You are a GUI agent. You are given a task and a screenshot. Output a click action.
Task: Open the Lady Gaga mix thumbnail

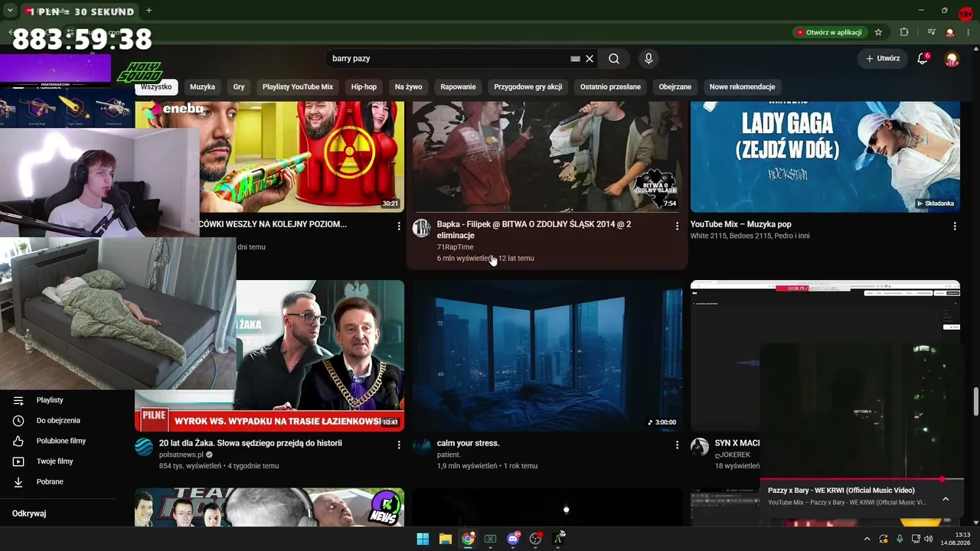click(x=825, y=157)
